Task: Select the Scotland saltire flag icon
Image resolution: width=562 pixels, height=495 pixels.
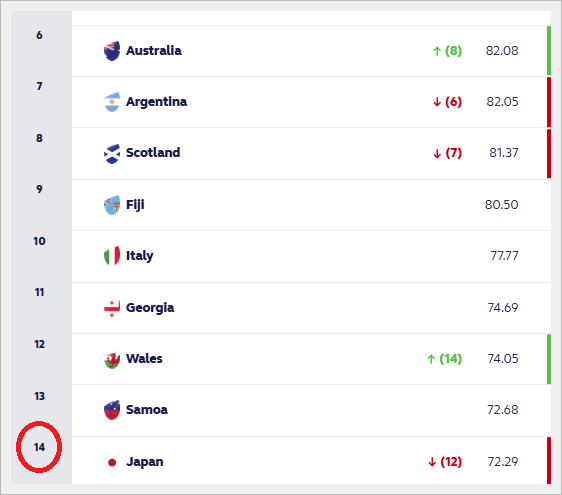Action: point(112,153)
